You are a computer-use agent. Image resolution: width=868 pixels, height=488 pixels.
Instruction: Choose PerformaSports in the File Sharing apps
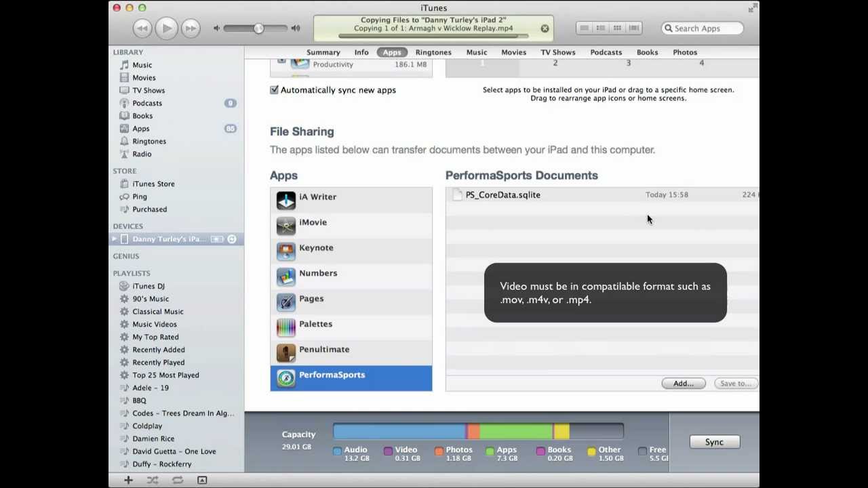coord(351,378)
